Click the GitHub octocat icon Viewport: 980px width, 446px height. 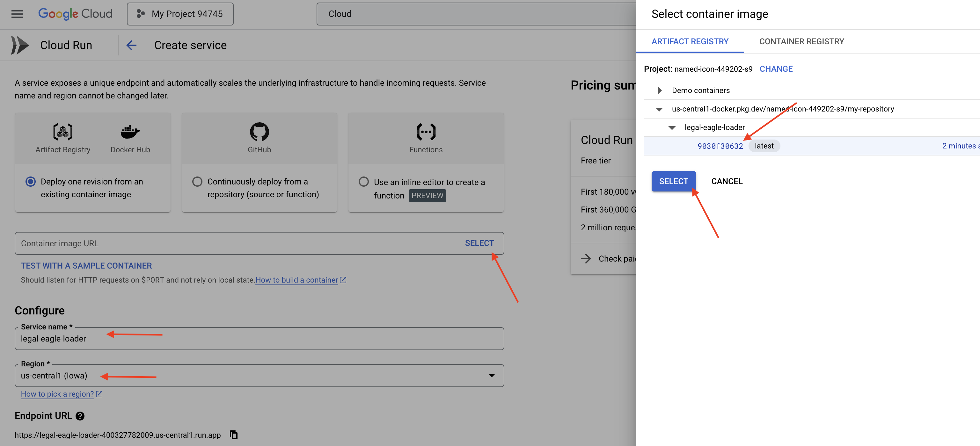259,132
